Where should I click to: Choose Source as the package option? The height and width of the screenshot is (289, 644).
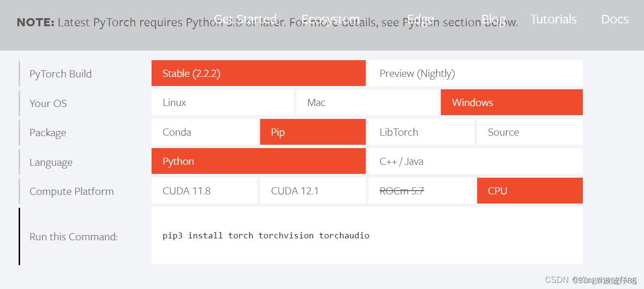pos(529,132)
